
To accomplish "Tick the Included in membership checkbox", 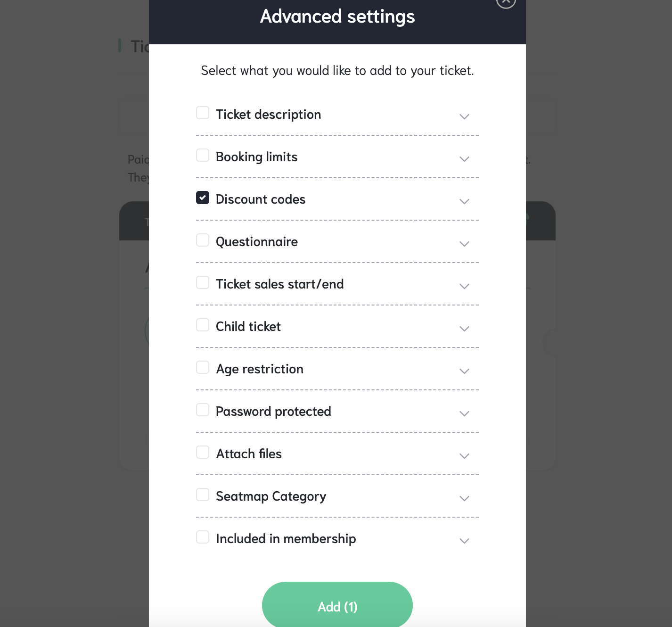I will (x=203, y=537).
